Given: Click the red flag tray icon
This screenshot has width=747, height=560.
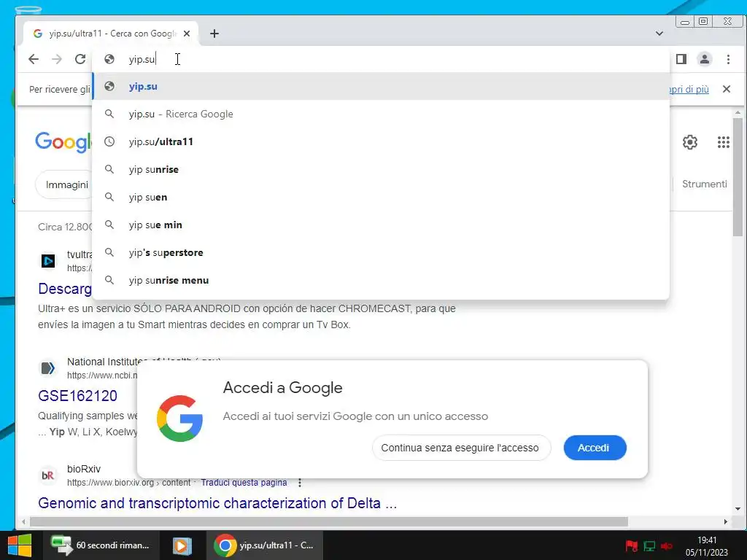Looking at the screenshot, I should [x=632, y=545].
